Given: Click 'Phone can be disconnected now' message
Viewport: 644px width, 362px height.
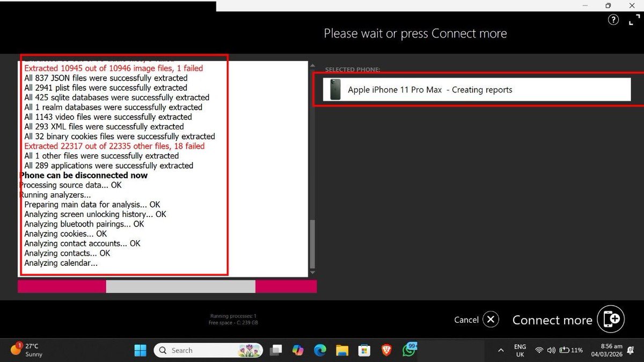Looking at the screenshot, I should pos(83,175).
